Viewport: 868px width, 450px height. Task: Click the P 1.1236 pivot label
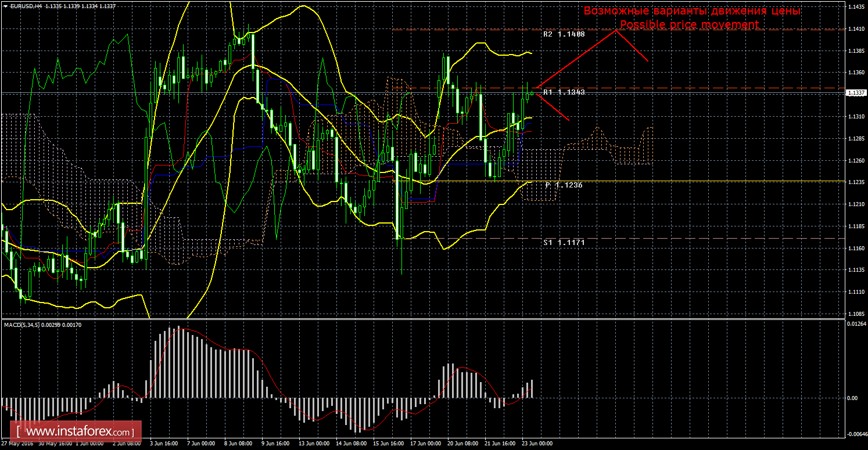pos(564,185)
